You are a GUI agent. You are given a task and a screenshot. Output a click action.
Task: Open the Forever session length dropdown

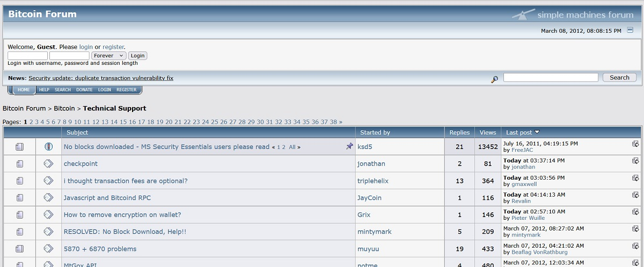tap(108, 56)
